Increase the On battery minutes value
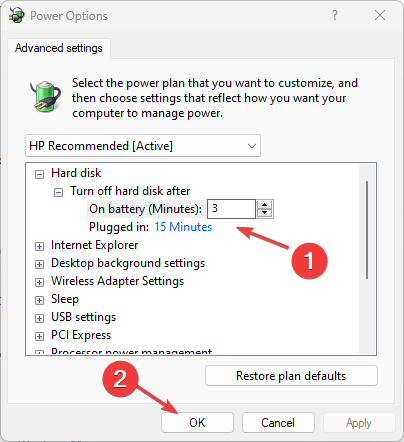Screen dimensions: 404x442 coord(265,205)
